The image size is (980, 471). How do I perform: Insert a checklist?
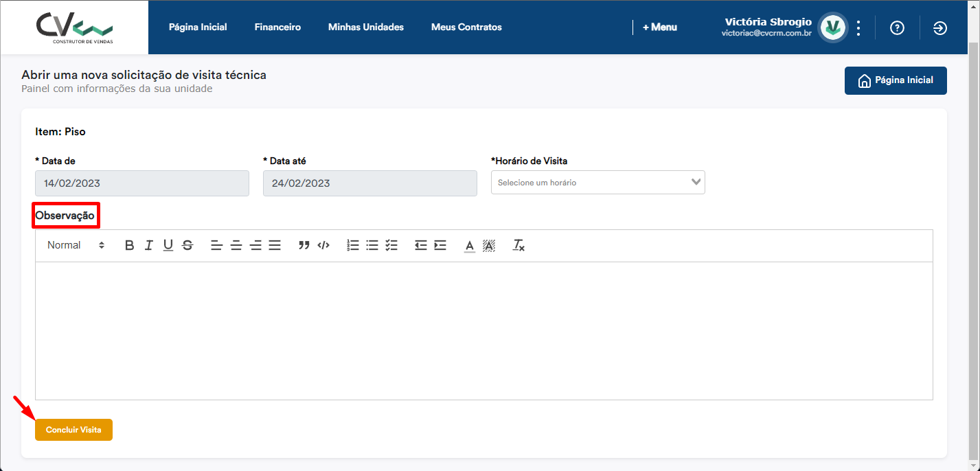point(391,245)
